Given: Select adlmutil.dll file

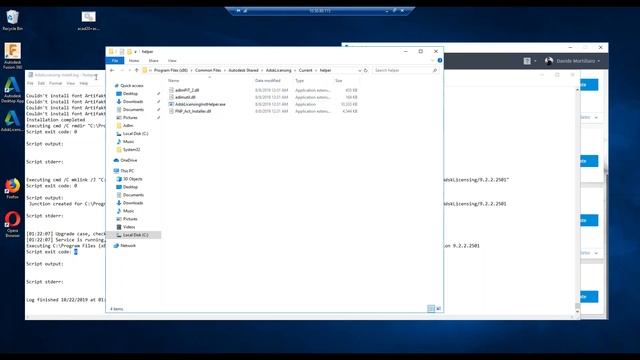Looking at the screenshot, I should click(x=185, y=97).
